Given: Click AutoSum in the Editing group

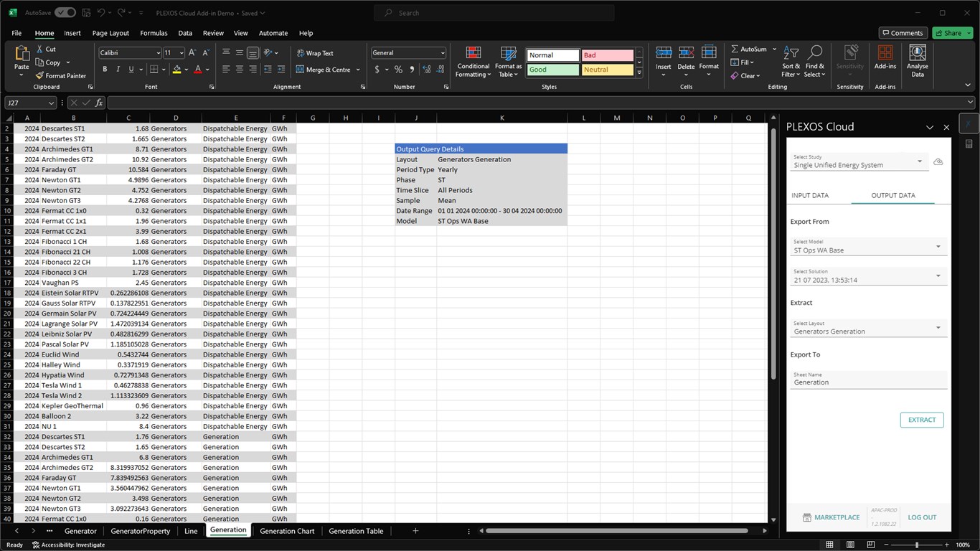Looking at the screenshot, I should click(x=749, y=50).
